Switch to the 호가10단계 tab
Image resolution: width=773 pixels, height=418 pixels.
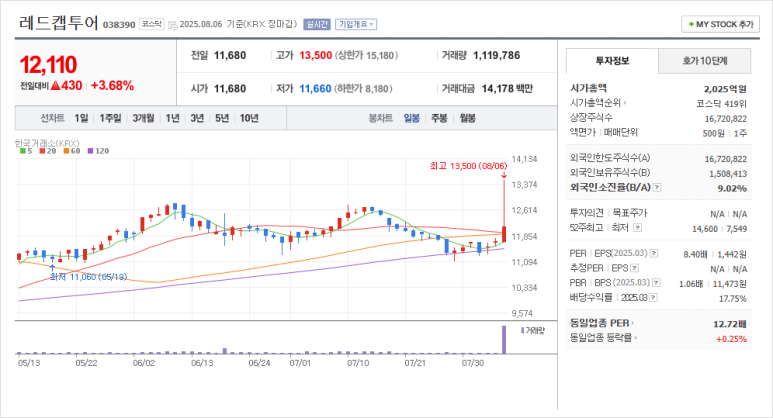click(x=704, y=61)
